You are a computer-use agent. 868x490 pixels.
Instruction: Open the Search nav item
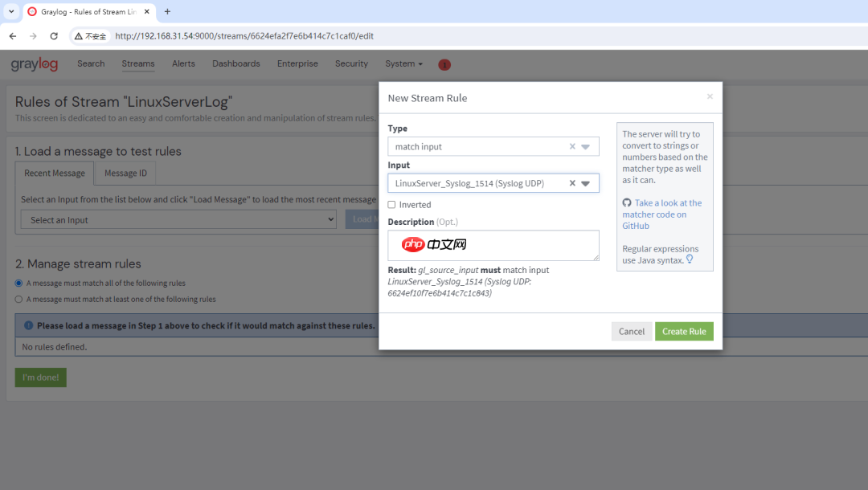point(91,63)
